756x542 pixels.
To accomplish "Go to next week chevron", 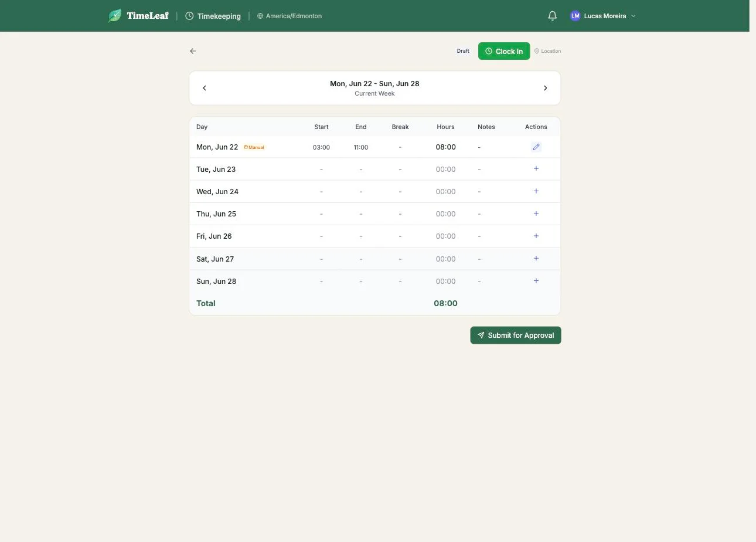I will [x=545, y=88].
